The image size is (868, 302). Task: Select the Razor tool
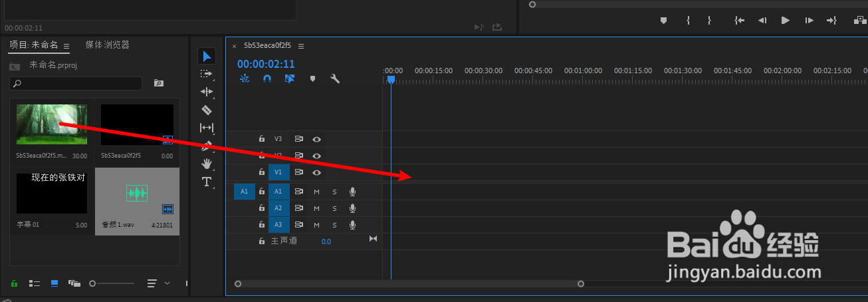207,110
